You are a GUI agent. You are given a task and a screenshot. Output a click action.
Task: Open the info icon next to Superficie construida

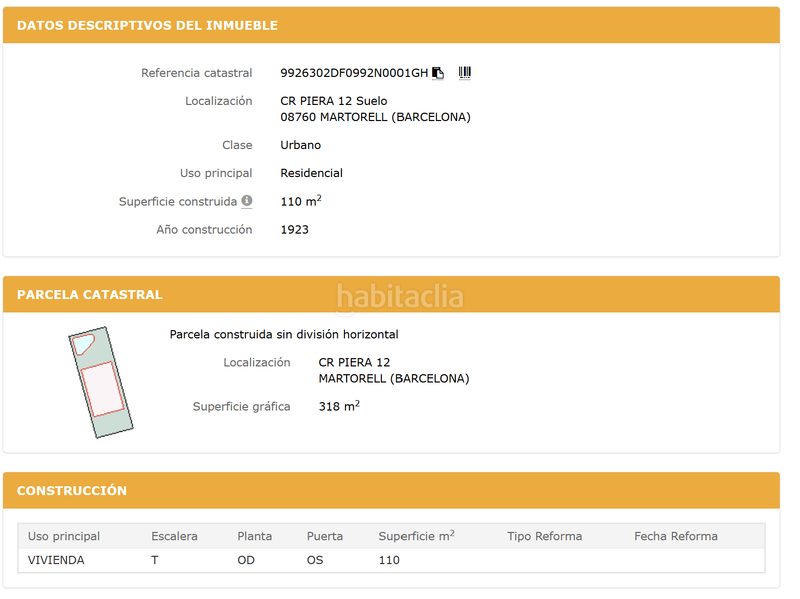click(x=247, y=201)
